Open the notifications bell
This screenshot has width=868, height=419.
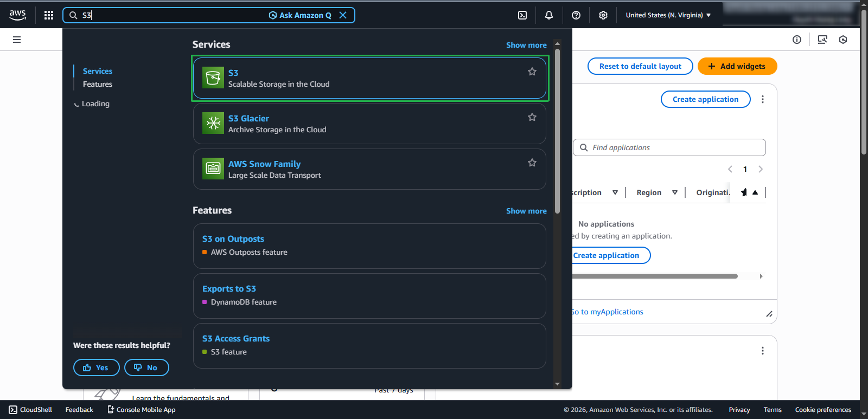pos(549,15)
